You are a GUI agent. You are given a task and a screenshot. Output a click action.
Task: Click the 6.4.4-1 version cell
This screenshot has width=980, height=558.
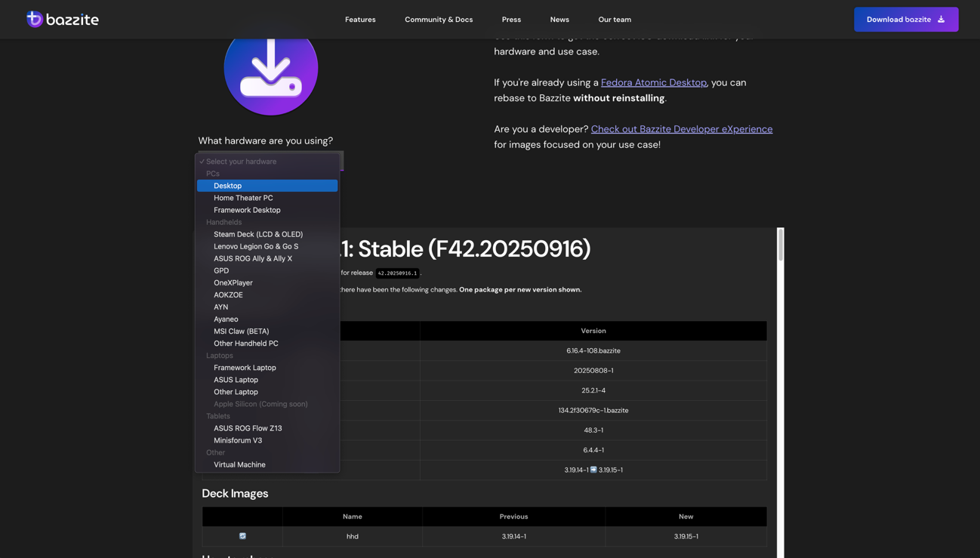pos(593,450)
